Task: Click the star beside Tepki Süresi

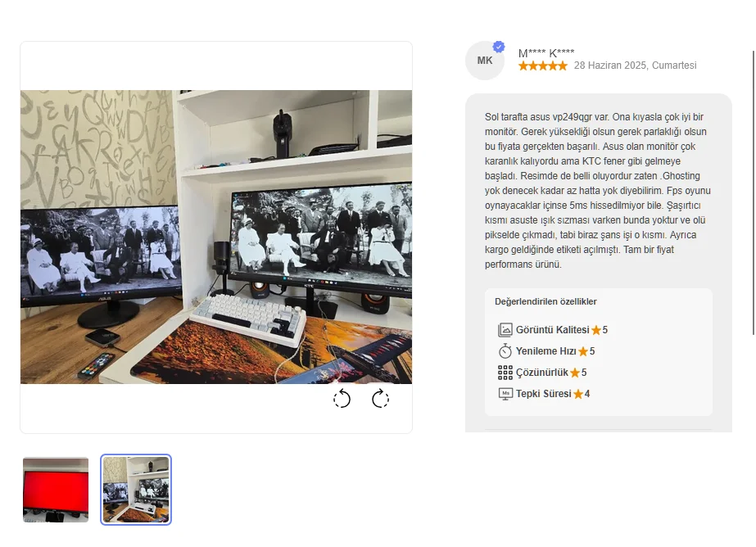Action: point(578,394)
